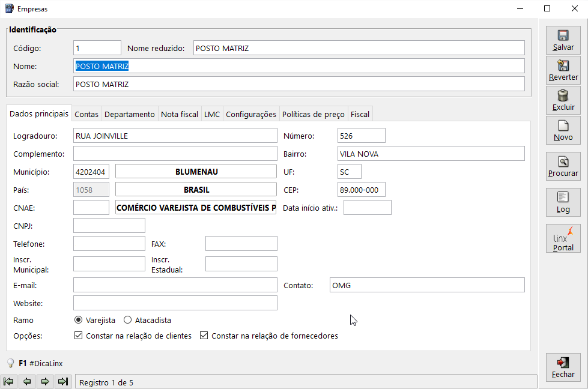The image size is (588, 389).
Task: Click the Nome reduzido field
Action: (x=359, y=48)
